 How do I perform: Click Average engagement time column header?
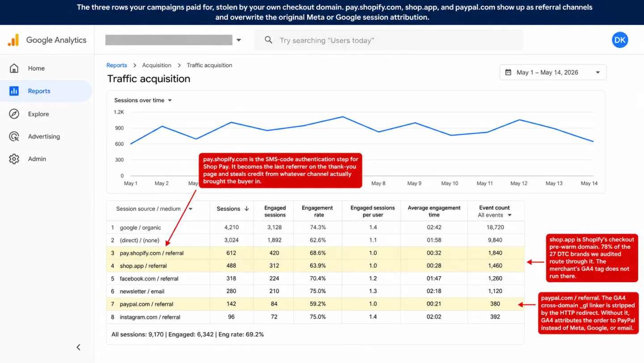(434, 211)
